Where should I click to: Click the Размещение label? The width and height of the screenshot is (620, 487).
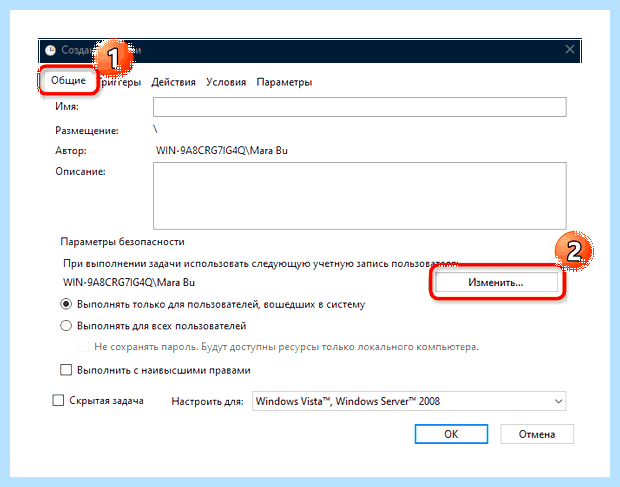[x=87, y=130]
